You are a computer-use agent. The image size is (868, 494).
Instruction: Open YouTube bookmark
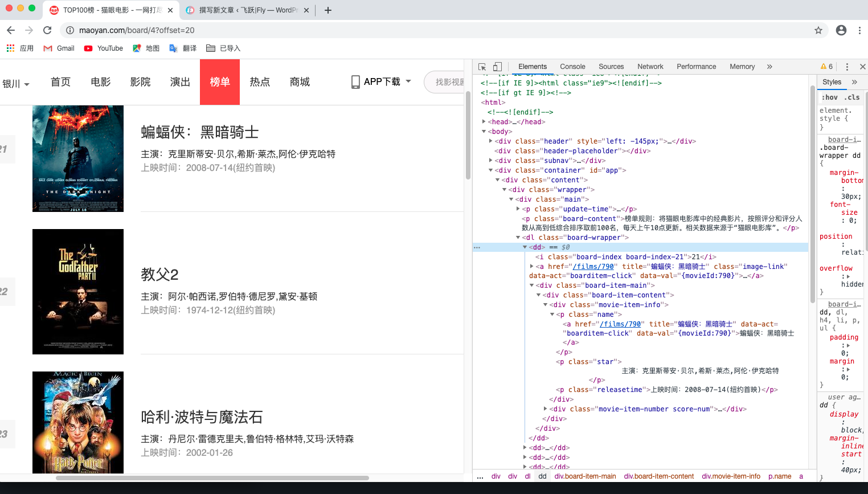click(104, 48)
